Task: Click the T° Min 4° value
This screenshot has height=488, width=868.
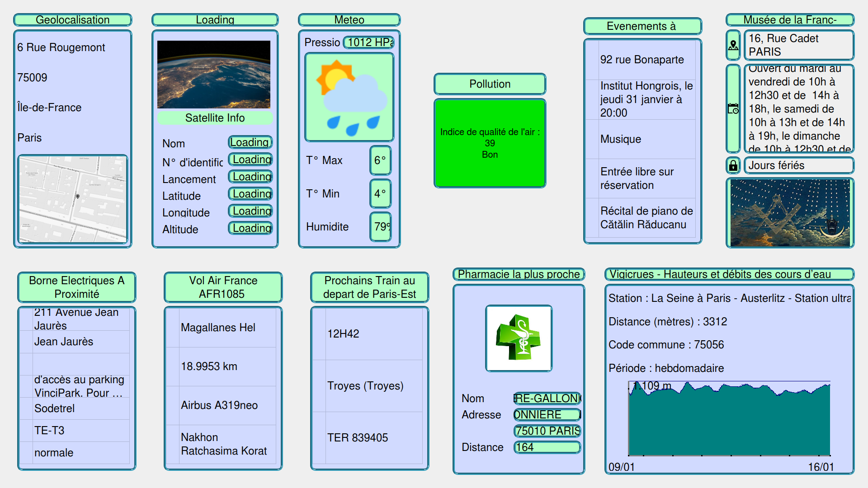Action: click(x=380, y=194)
